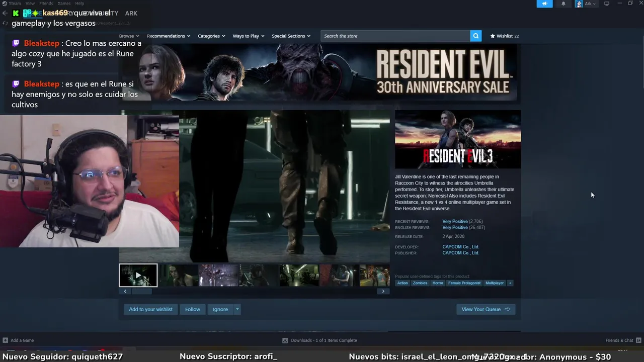Expand the Ways to Play dropdown
644x362 pixels.
(x=249, y=36)
